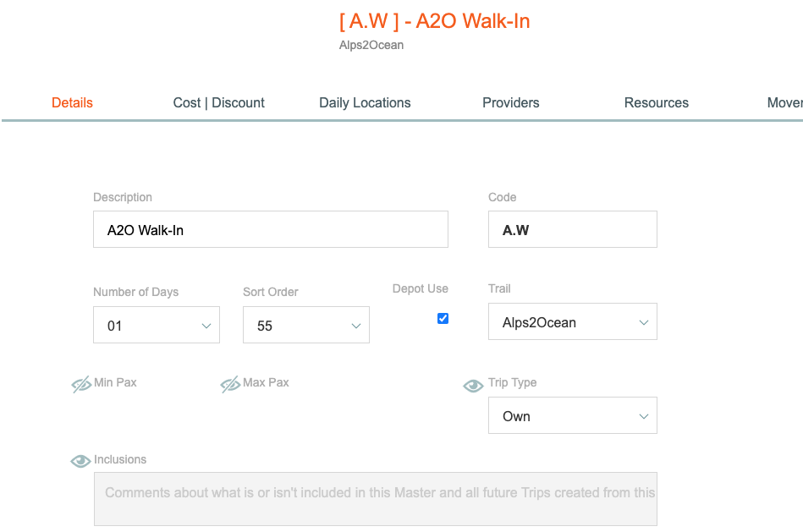Click the orange A2O Walk-In page title
The width and height of the screenshot is (803, 532).
pos(434,21)
